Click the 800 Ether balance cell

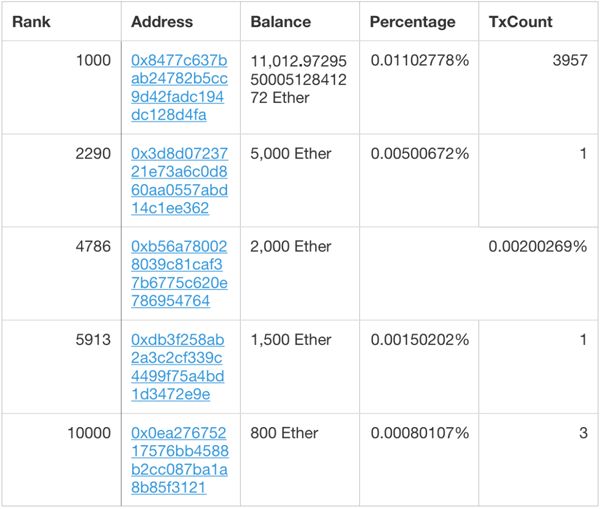(300, 460)
